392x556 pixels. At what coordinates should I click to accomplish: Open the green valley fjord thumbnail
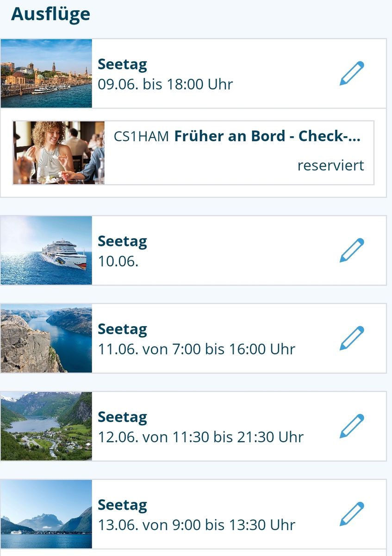46,426
